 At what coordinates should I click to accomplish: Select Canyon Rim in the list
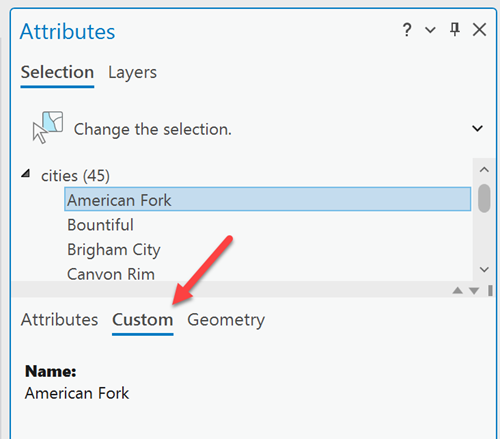[x=111, y=274]
